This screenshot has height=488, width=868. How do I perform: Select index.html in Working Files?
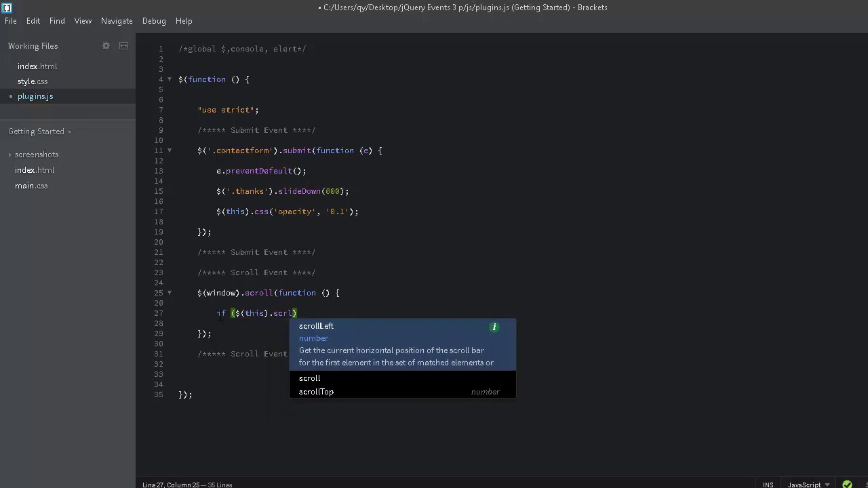[37, 66]
